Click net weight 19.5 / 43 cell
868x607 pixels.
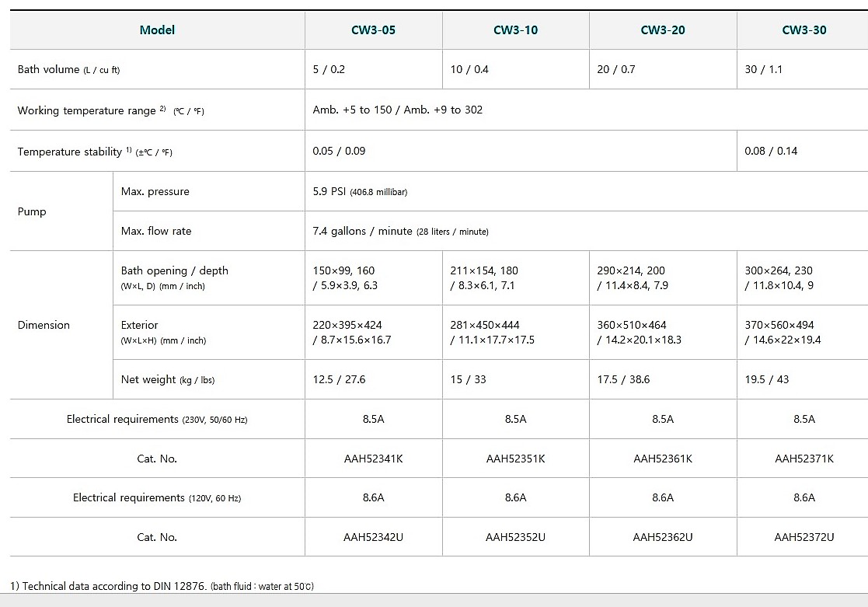pos(766,380)
